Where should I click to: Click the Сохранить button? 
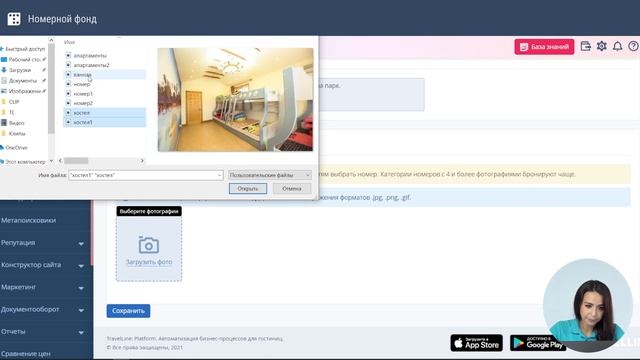click(x=128, y=311)
